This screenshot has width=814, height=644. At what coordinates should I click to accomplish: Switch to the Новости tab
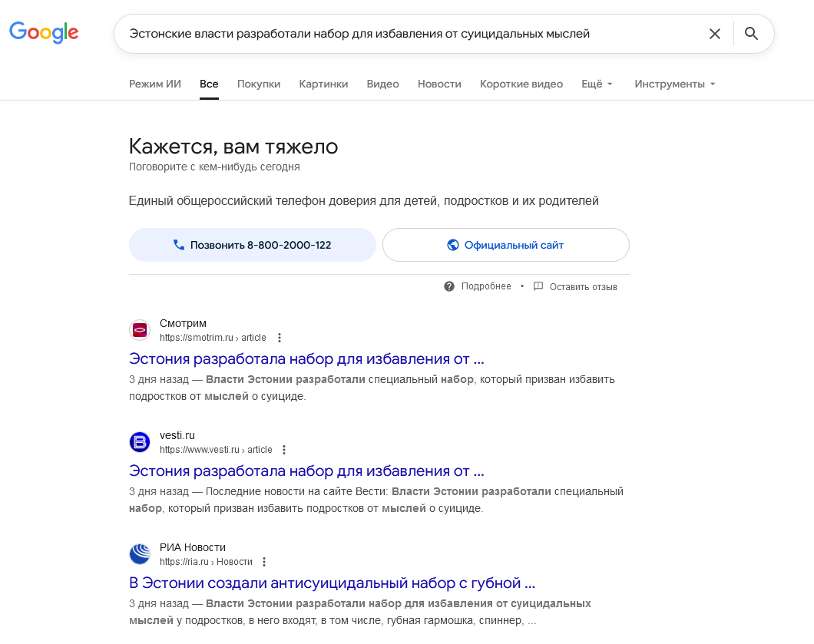click(439, 84)
